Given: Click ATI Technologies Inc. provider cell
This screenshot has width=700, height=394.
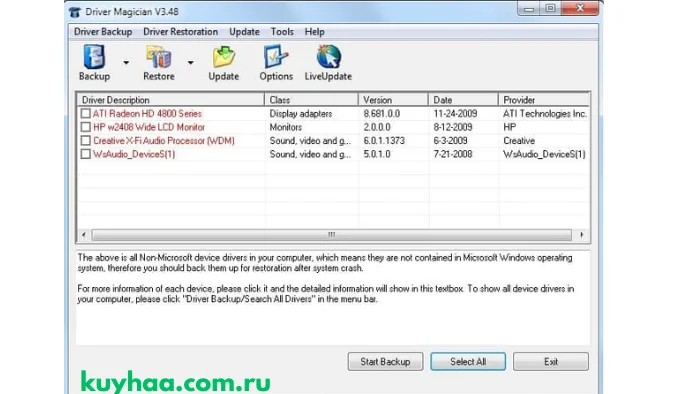Looking at the screenshot, I should coord(545,113).
